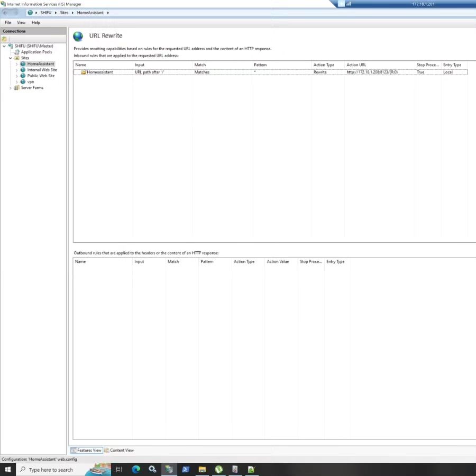Viewport: 476px width, 476px height.
Task: Select Application Pools in Connections tree
Action: [x=36, y=52]
